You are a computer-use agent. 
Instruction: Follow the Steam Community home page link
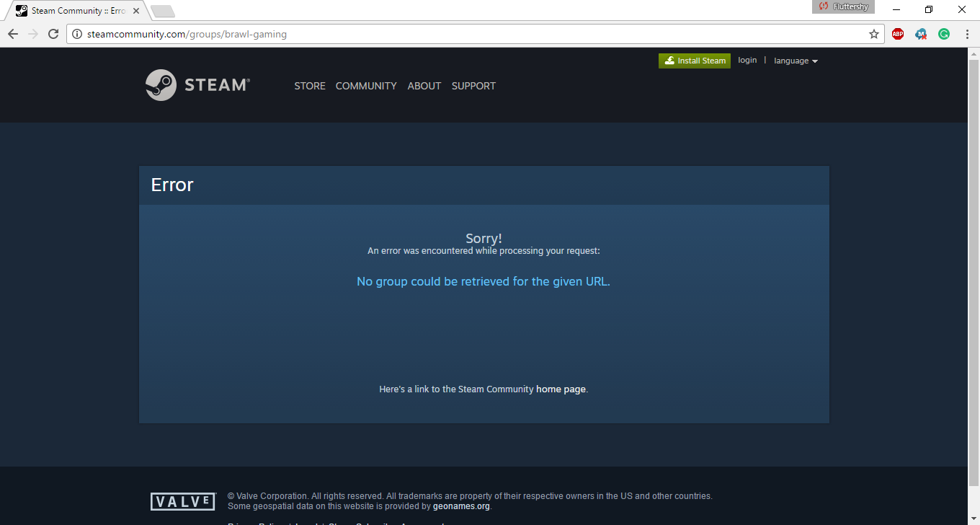tap(561, 389)
